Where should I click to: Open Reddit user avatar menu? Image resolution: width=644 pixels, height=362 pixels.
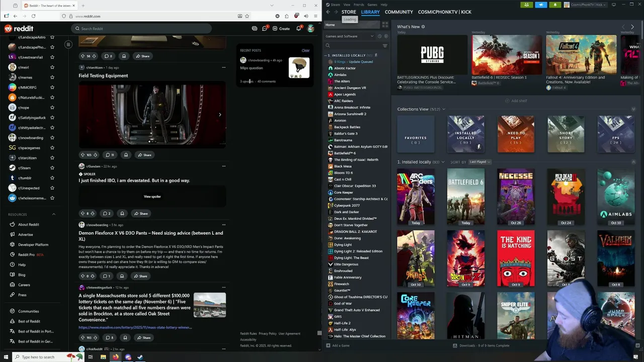311,29
